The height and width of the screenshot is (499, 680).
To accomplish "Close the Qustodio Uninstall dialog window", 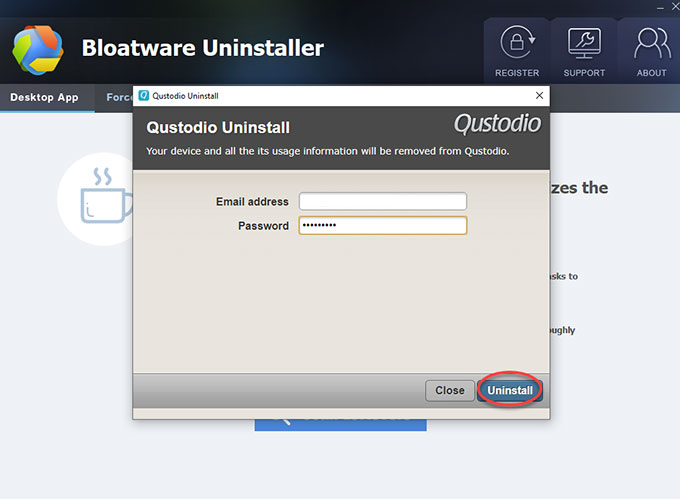I will tap(539, 95).
